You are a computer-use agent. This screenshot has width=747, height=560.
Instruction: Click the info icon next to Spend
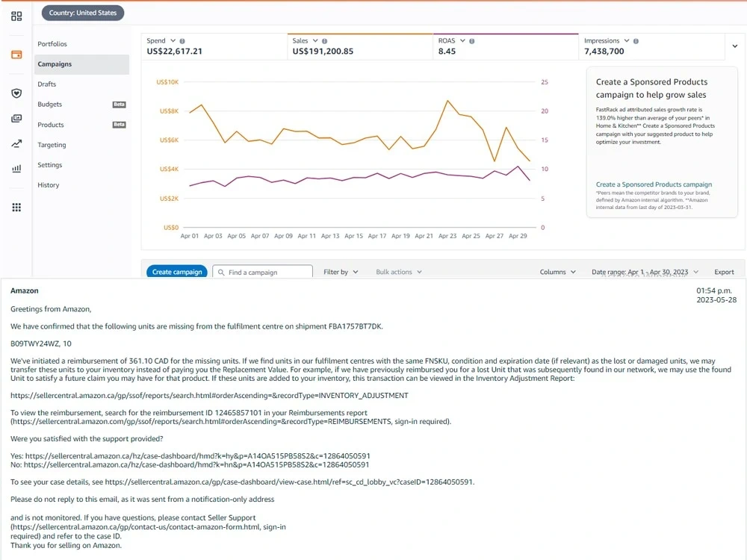coord(182,41)
